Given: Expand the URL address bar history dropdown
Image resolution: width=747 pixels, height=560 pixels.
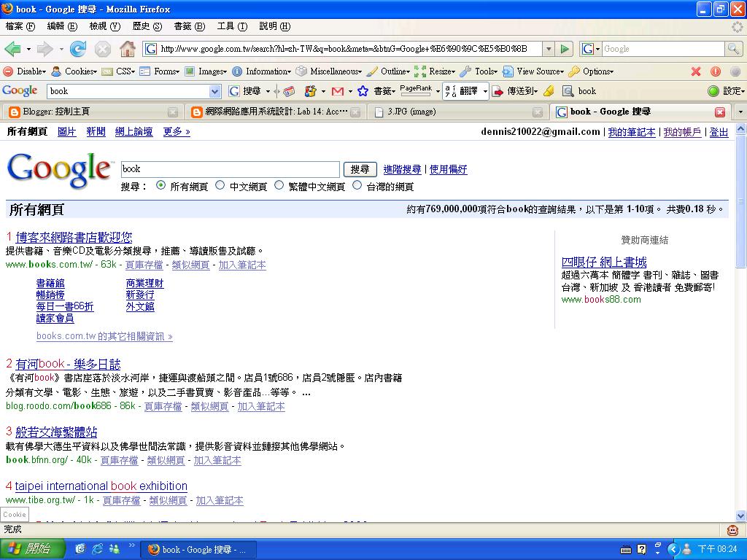Looking at the screenshot, I should pyautogui.click(x=549, y=49).
